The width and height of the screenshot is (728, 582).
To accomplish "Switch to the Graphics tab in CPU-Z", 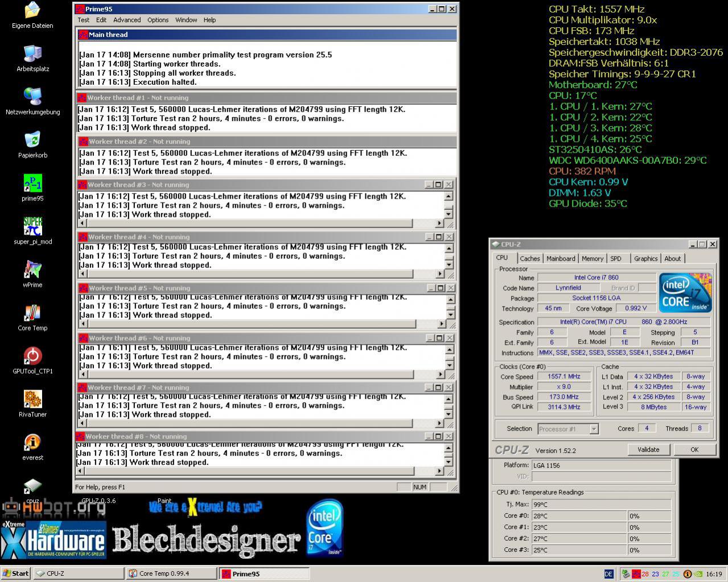I will pyautogui.click(x=646, y=258).
